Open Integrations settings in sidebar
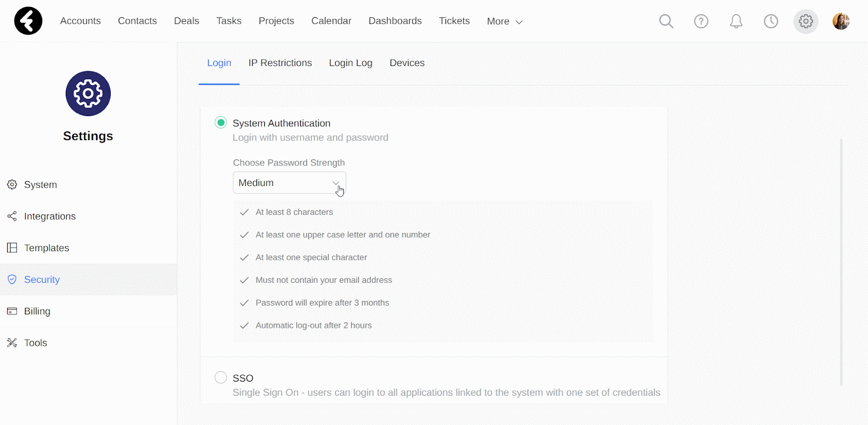Screen dimensions: 868x425 pos(88,216)
